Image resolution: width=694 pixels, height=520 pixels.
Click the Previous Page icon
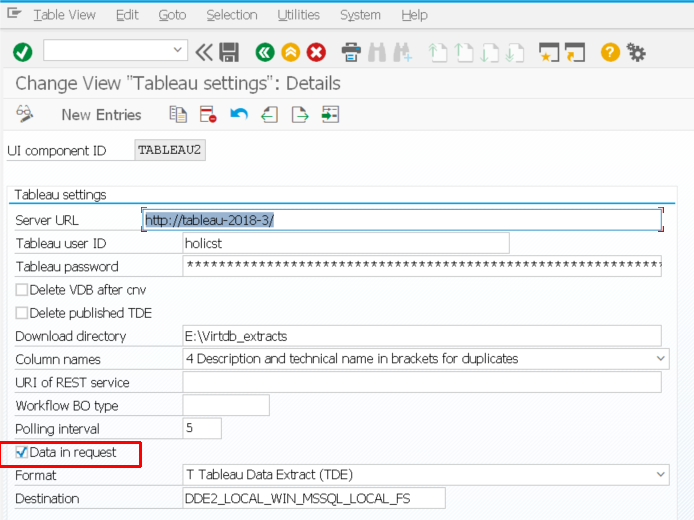(x=463, y=52)
